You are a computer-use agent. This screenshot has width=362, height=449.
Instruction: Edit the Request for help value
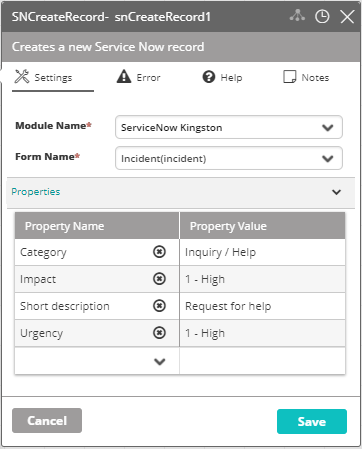pyautogui.click(x=262, y=306)
